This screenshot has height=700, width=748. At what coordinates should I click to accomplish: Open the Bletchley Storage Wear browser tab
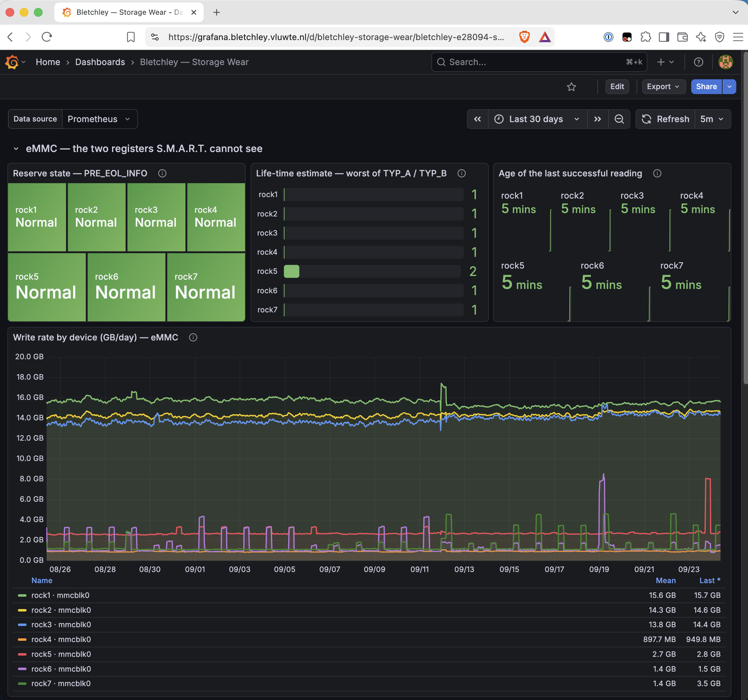[x=129, y=12]
